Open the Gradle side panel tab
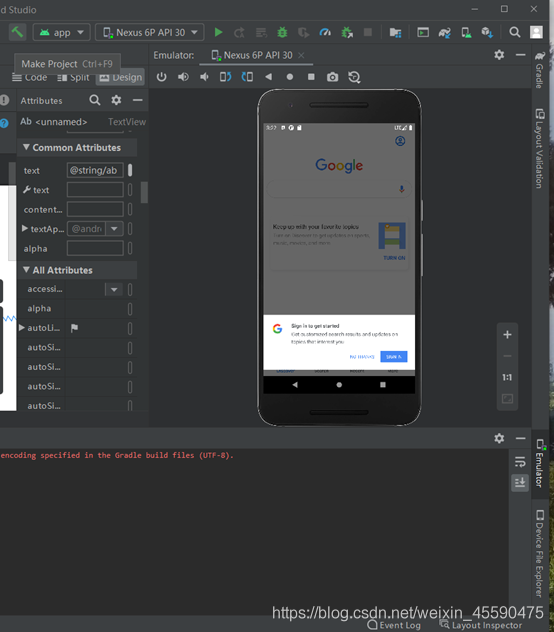 pyautogui.click(x=539, y=69)
